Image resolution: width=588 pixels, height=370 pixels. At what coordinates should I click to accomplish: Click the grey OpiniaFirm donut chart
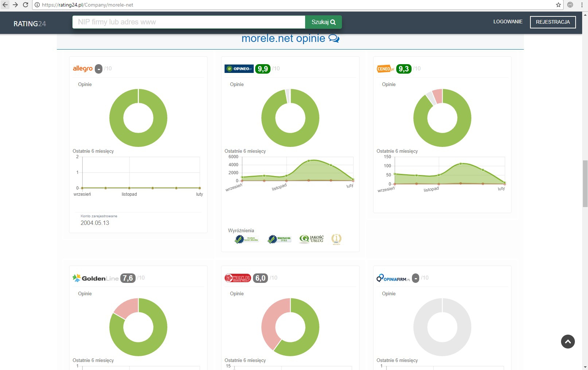coord(443,327)
